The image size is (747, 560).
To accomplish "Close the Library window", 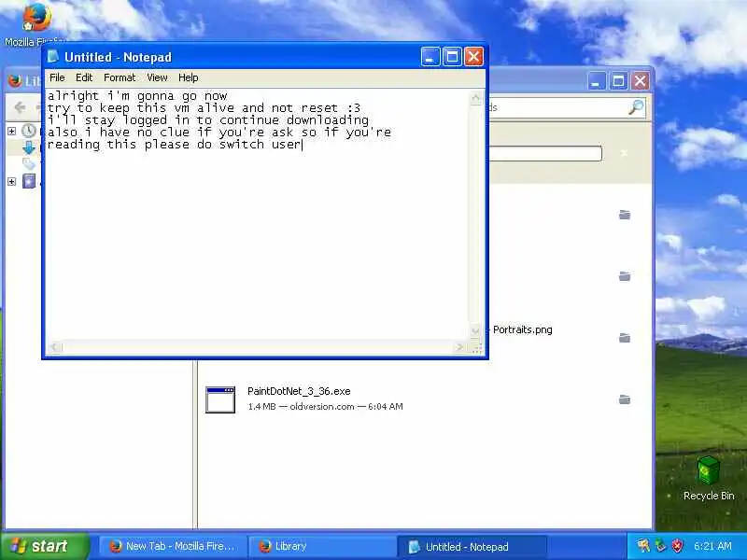I will tap(641, 81).
